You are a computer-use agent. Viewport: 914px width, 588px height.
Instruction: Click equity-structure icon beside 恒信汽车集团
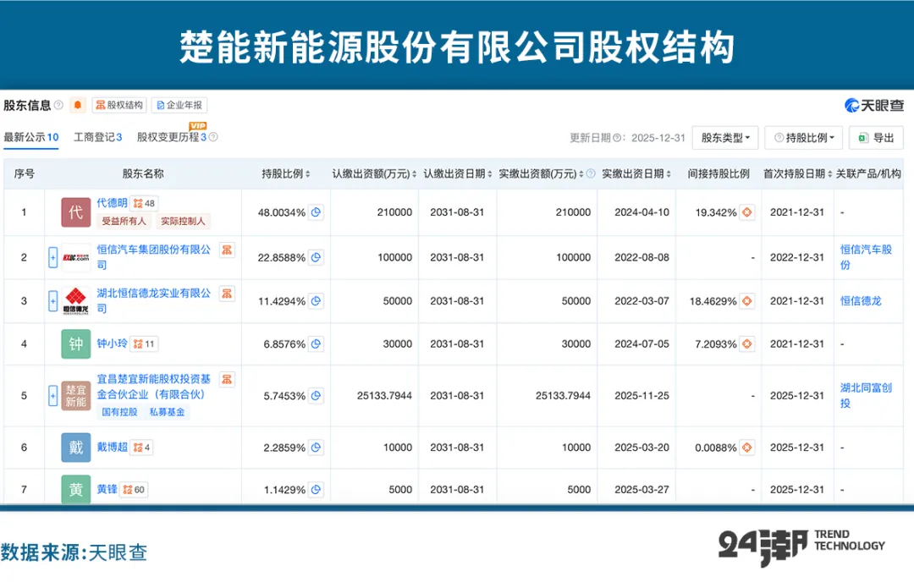click(x=227, y=250)
